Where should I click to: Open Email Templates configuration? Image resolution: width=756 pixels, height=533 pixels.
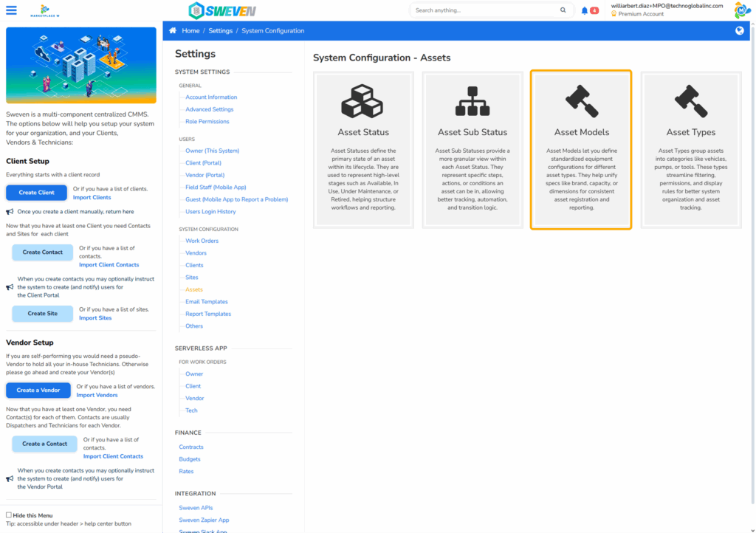pyautogui.click(x=207, y=302)
